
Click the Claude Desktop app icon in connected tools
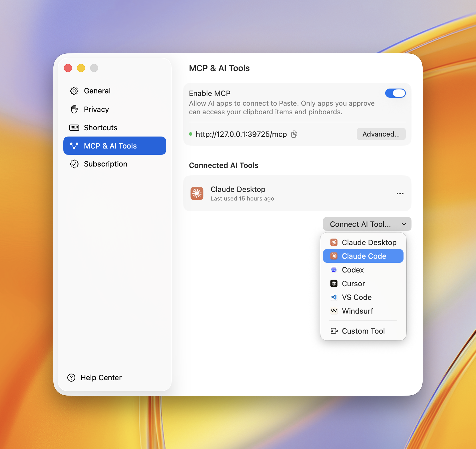pyautogui.click(x=197, y=193)
